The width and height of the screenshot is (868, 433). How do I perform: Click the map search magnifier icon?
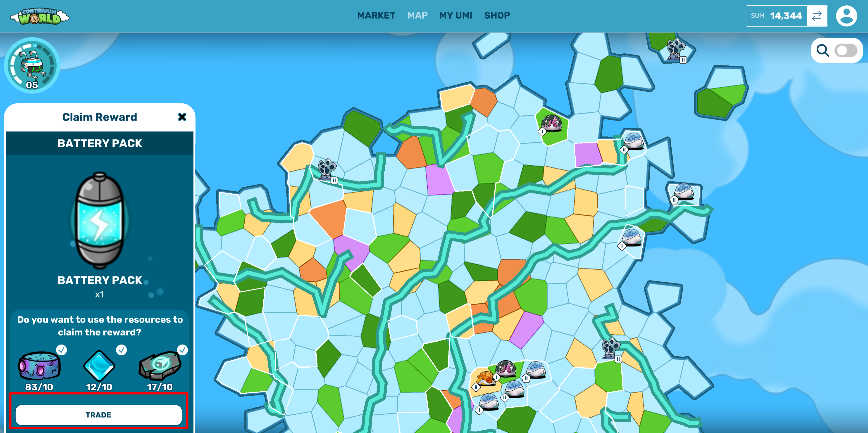(823, 50)
